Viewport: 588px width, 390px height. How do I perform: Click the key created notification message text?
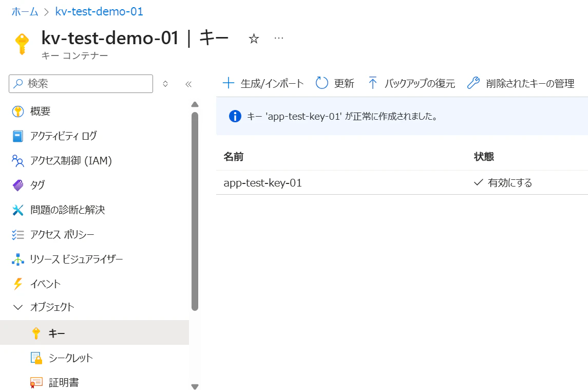click(x=343, y=116)
